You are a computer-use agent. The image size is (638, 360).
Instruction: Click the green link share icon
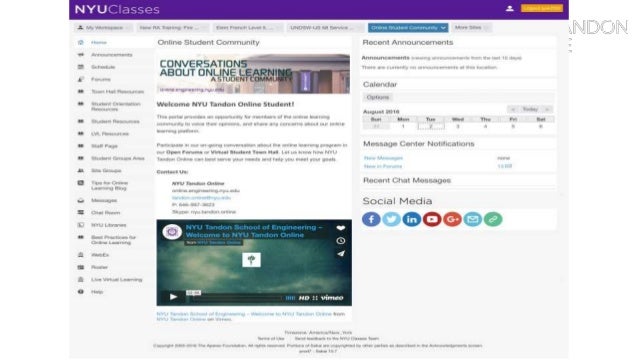click(493, 219)
